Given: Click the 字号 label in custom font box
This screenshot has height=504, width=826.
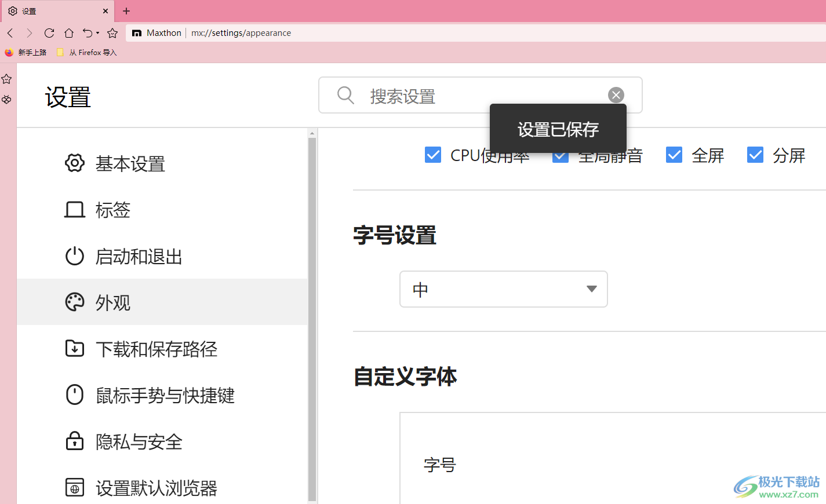Looking at the screenshot, I should click(440, 465).
